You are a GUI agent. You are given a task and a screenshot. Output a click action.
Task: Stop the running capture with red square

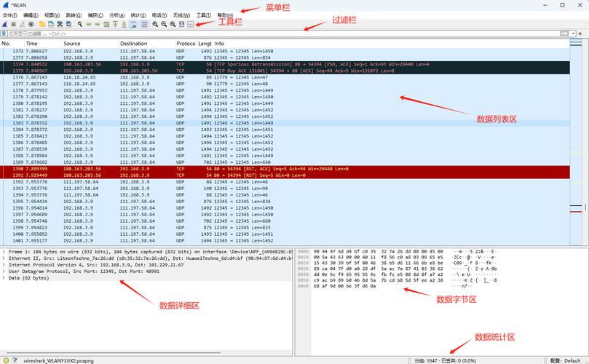click(13, 24)
